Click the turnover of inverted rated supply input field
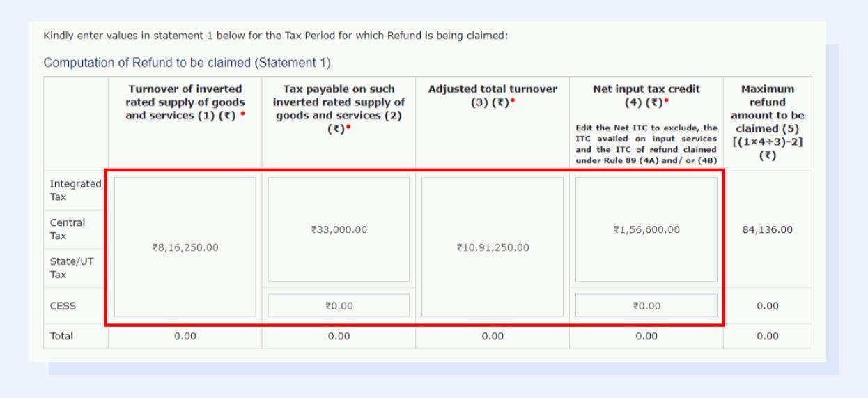This screenshot has width=868, height=398. pos(185,247)
